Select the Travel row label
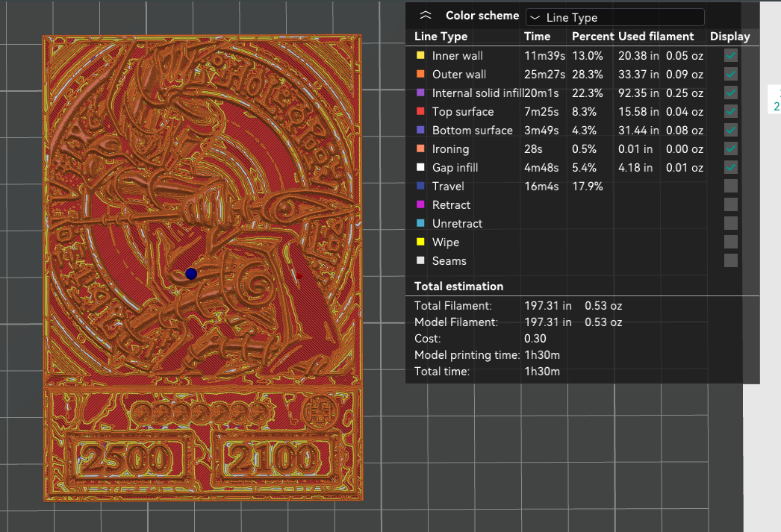The image size is (781, 532). (448, 186)
